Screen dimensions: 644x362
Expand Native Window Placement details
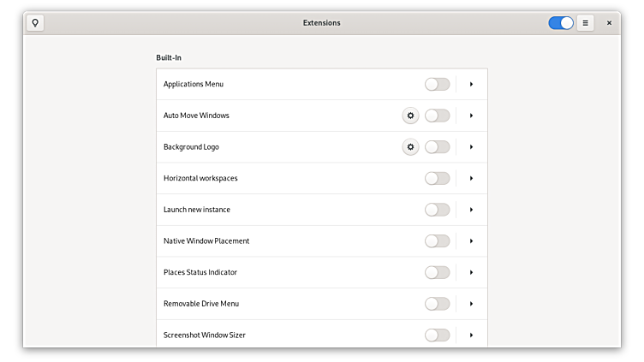[471, 241]
